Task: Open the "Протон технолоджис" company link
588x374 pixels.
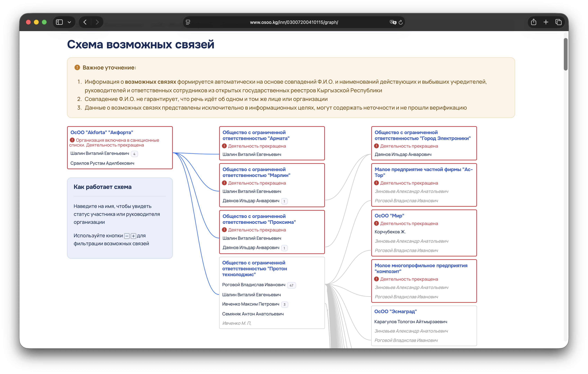Action: tap(254, 269)
